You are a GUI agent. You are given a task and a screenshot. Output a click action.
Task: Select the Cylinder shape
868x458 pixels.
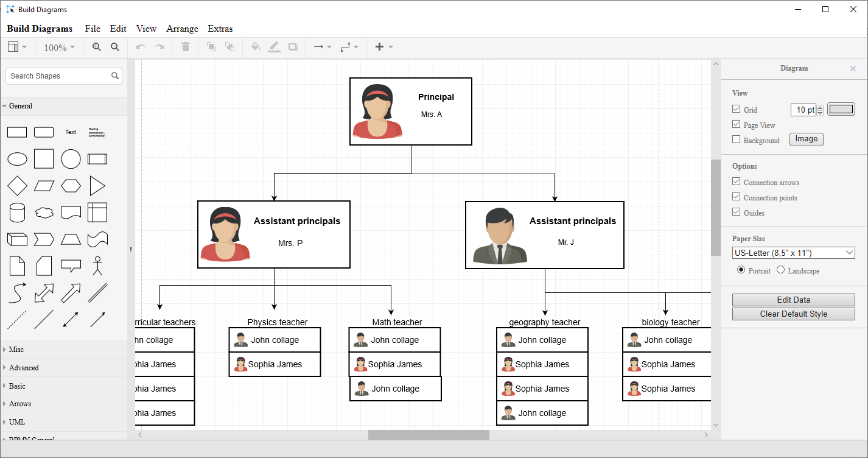pyautogui.click(x=17, y=213)
